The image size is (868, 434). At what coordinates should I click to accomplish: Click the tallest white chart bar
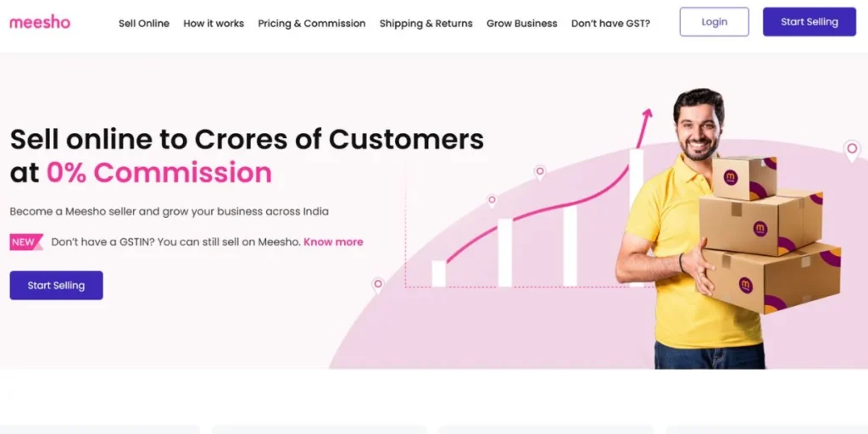pos(637,218)
